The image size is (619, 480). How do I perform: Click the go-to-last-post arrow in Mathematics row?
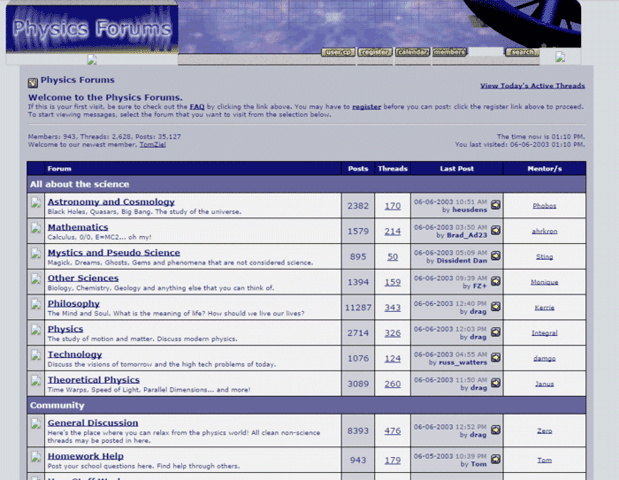pyautogui.click(x=495, y=229)
